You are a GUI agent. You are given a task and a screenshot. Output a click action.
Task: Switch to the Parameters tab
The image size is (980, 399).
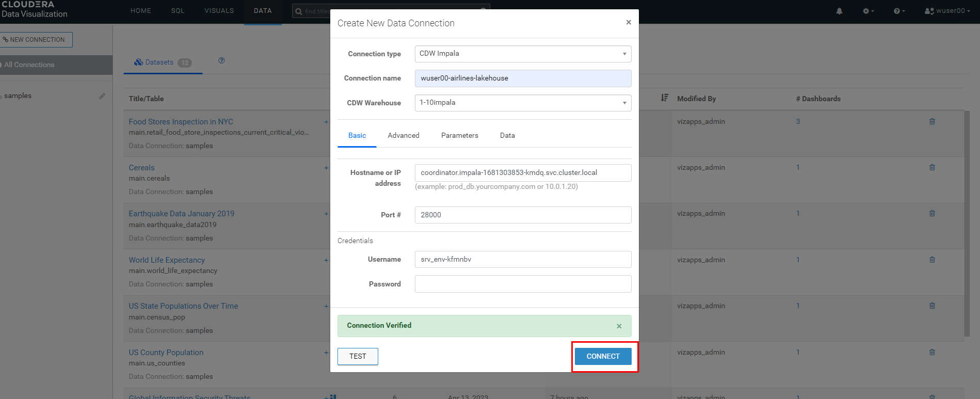click(x=460, y=135)
